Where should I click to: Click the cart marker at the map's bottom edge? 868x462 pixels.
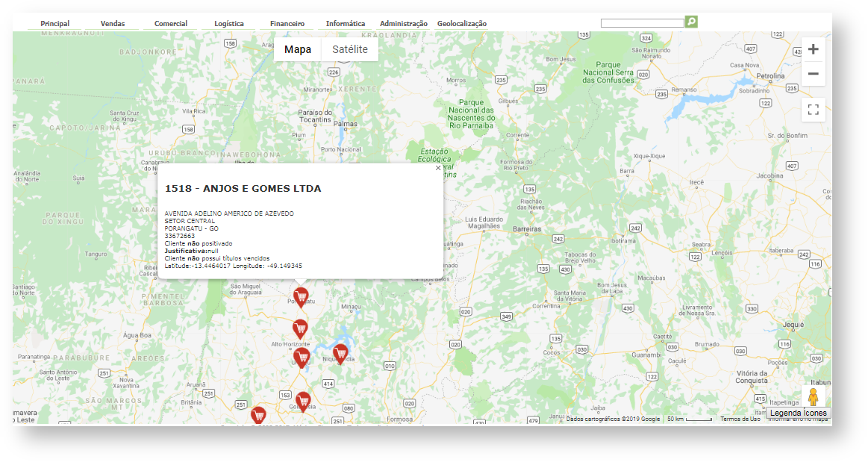(x=258, y=415)
